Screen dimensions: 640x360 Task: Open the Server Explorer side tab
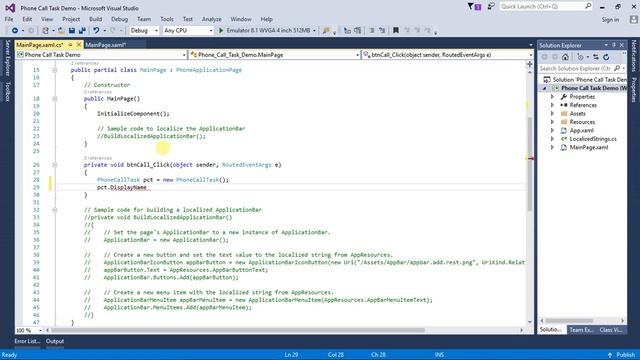point(7,58)
